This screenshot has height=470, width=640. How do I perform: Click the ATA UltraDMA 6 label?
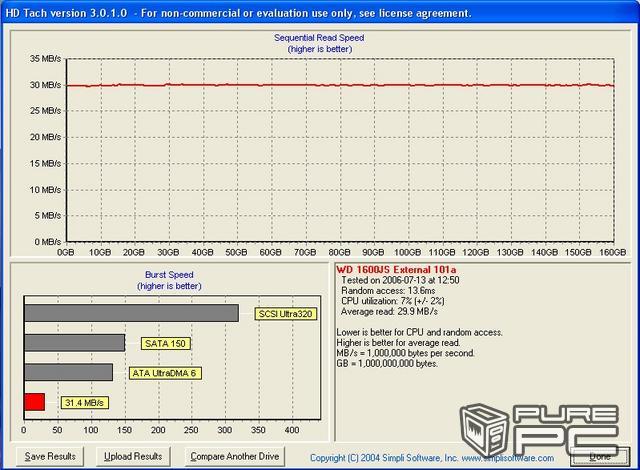tap(165, 373)
